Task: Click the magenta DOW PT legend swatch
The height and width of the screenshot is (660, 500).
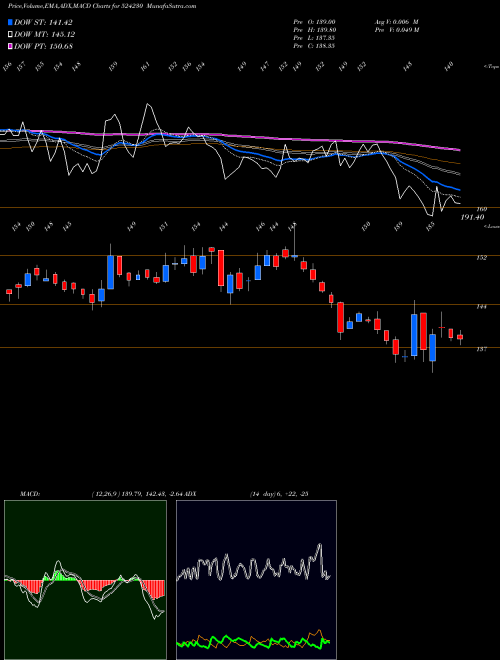Action: click(11, 46)
